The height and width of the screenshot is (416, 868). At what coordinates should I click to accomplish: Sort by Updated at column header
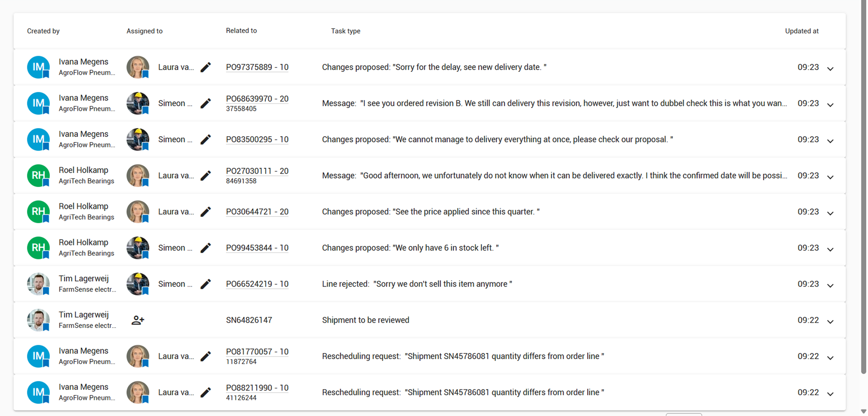[x=802, y=31]
